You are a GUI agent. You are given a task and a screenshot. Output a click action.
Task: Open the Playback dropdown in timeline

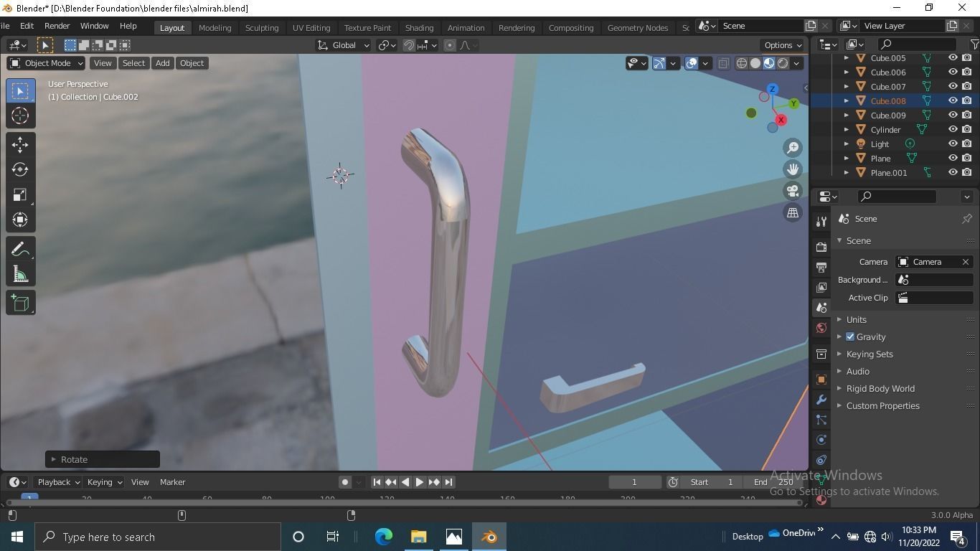point(57,482)
